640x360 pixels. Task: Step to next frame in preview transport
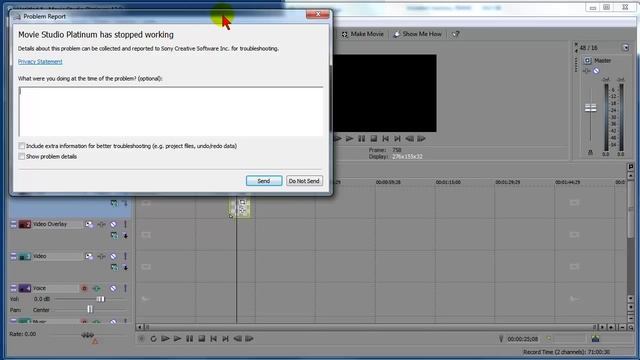(422, 139)
